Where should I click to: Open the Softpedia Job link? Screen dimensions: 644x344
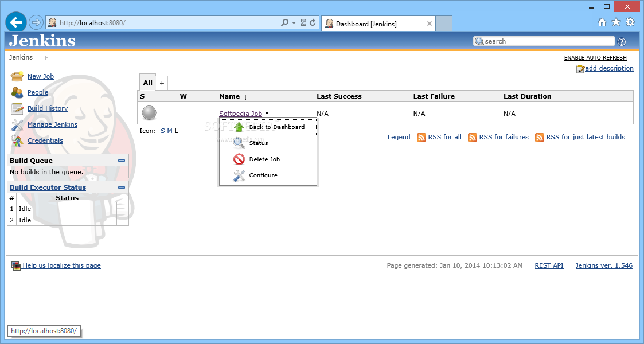pyautogui.click(x=241, y=114)
